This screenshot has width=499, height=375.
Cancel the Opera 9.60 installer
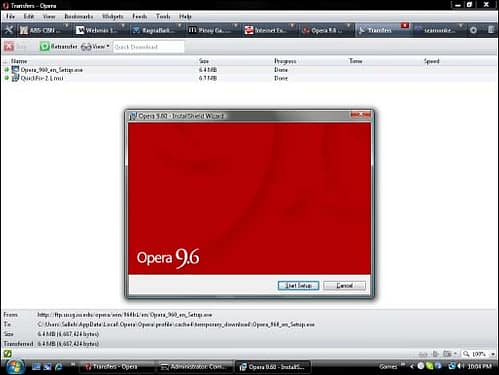pyautogui.click(x=344, y=285)
